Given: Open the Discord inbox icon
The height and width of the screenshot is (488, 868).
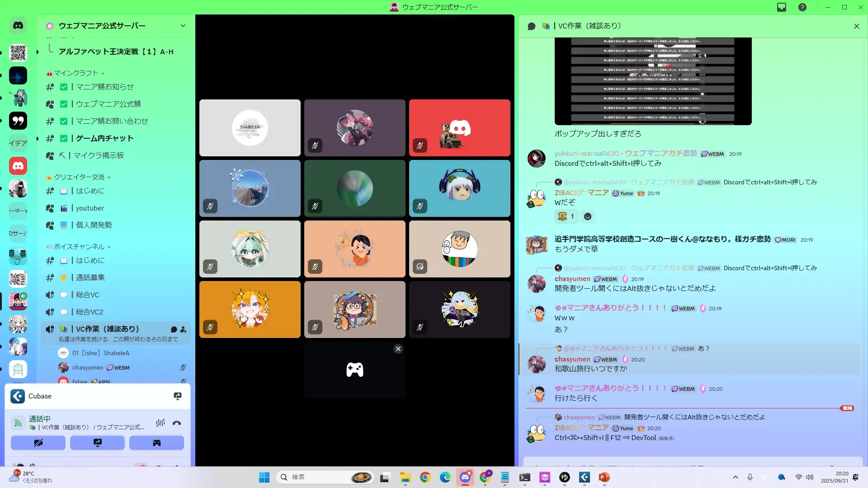Looking at the screenshot, I should (782, 7).
